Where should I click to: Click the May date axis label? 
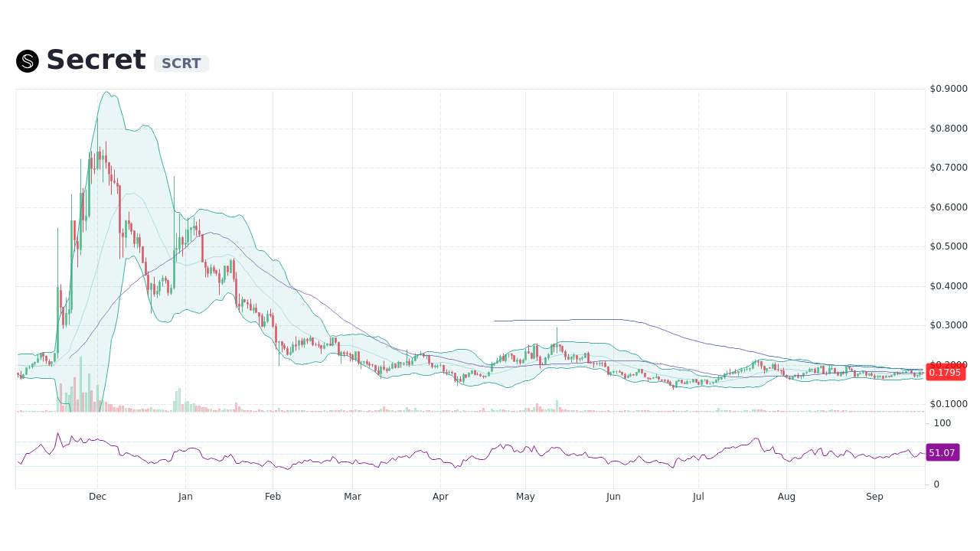coord(525,497)
